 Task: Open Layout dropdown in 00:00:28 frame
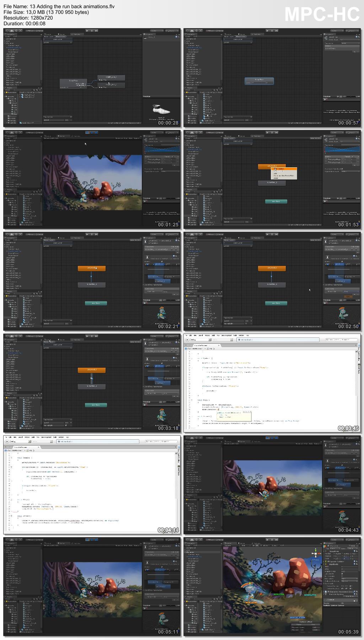(172, 31)
